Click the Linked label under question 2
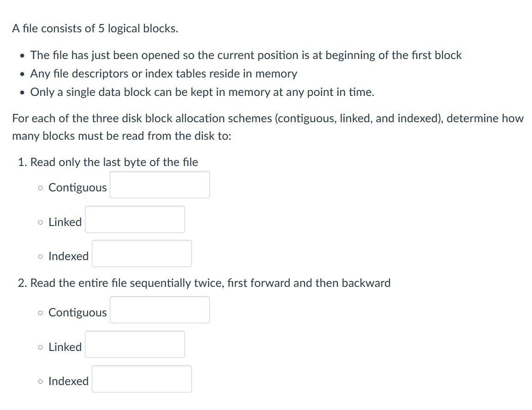532x410 pixels. pyautogui.click(x=65, y=347)
